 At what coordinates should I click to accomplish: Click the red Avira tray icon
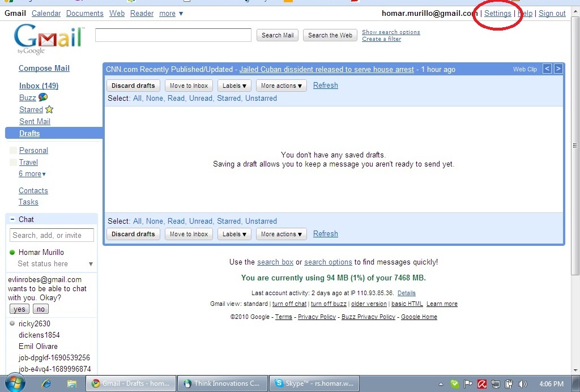[481, 384]
